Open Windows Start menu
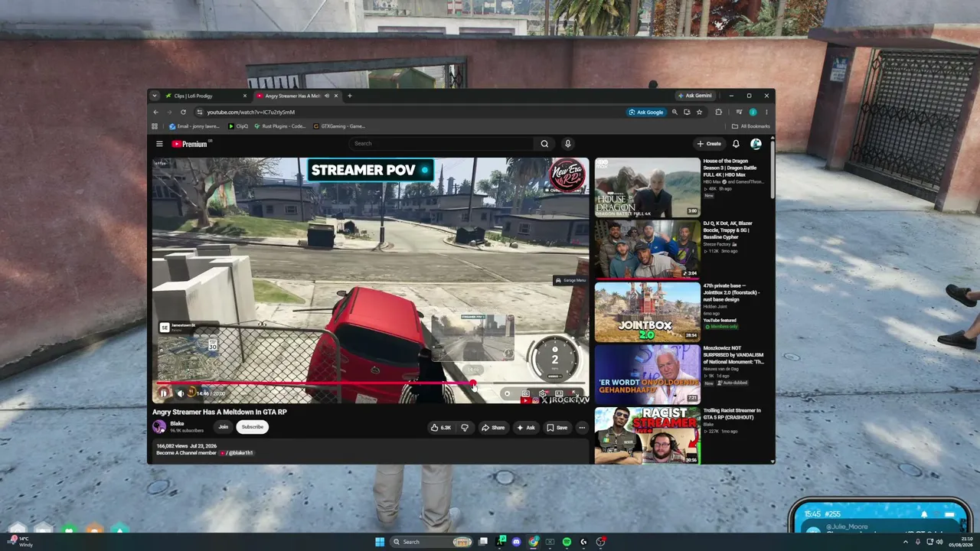Image resolution: width=980 pixels, height=551 pixels. pyautogui.click(x=379, y=542)
